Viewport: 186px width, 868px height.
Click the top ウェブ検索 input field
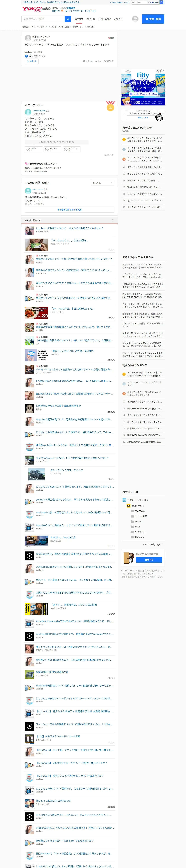139,2
